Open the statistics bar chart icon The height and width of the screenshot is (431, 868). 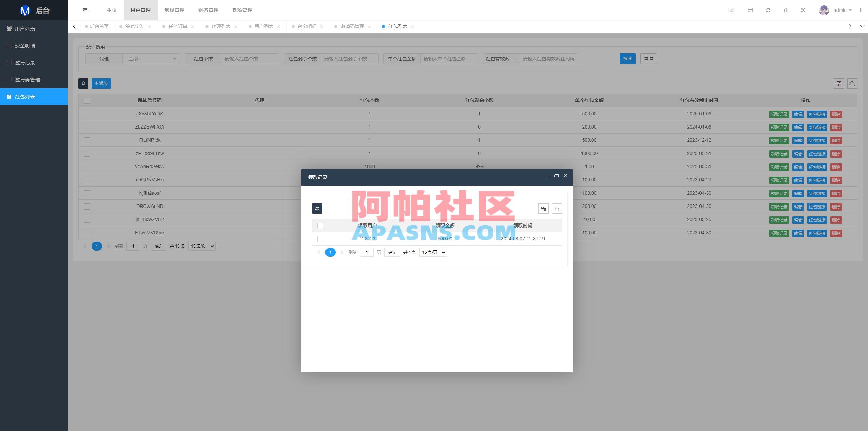click(x=732, y=10)
